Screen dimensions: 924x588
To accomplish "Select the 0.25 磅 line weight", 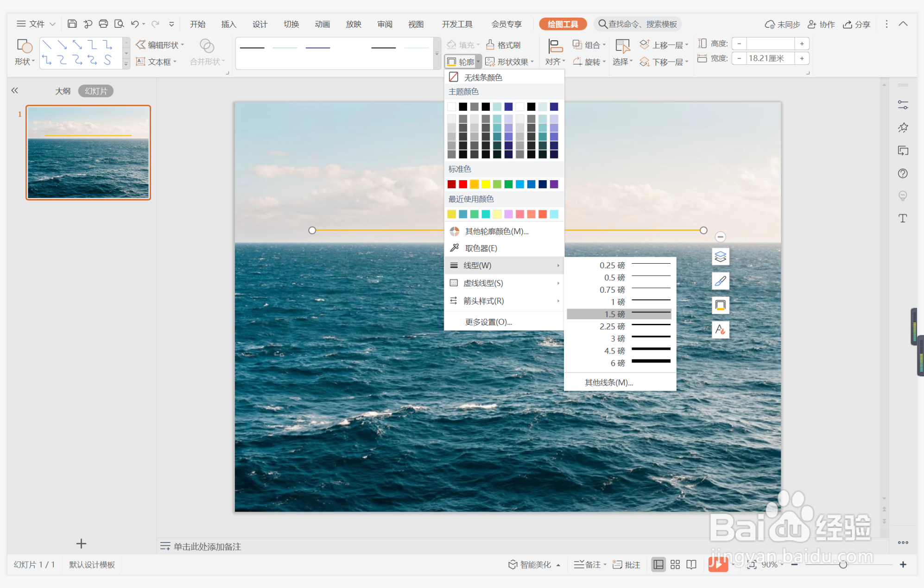I will click(619, 265).
